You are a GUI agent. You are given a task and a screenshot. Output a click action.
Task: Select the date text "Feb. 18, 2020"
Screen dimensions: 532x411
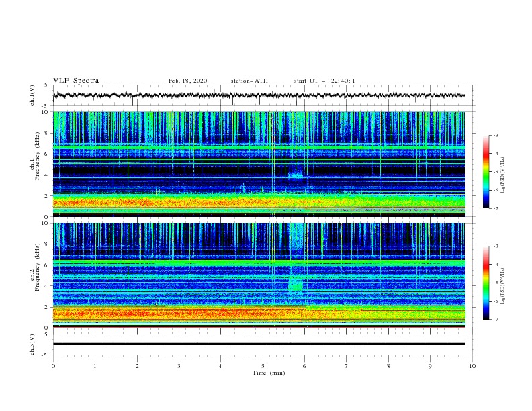[187, 81]
